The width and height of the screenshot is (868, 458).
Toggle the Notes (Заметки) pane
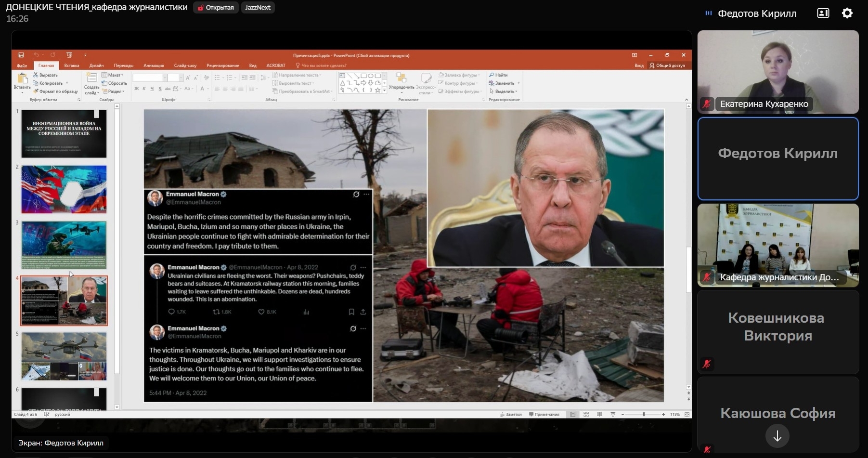pos(511,414)
